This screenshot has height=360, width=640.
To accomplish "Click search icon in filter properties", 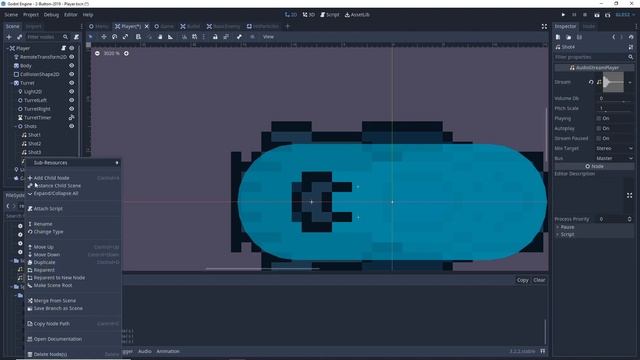I will coord(631,57).
